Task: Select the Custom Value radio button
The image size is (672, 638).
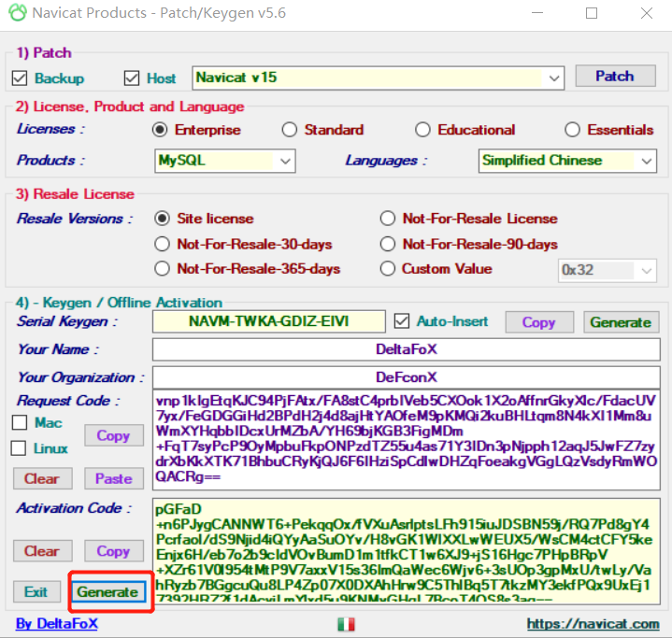Action: coord(388,269)
